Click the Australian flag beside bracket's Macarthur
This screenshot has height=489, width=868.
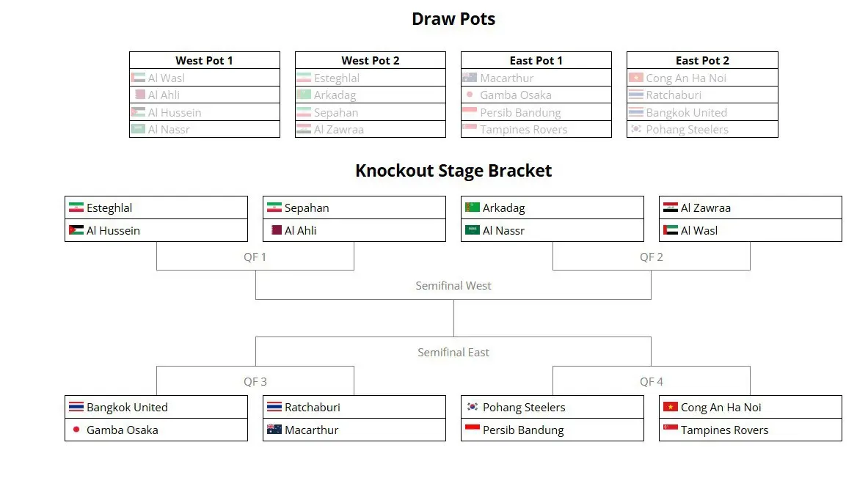[274, 430]
